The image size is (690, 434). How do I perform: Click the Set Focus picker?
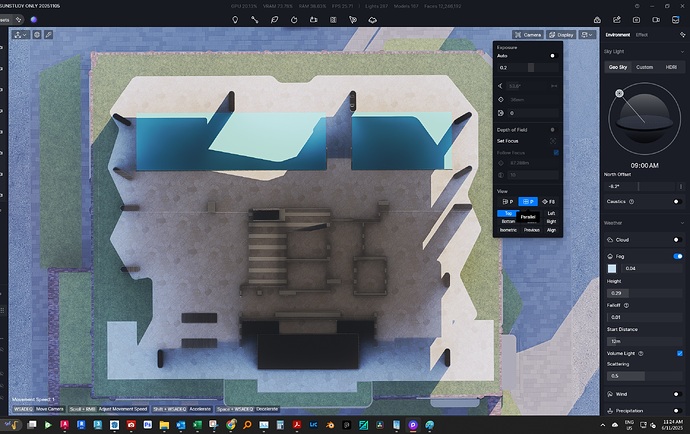pos(553,140)
